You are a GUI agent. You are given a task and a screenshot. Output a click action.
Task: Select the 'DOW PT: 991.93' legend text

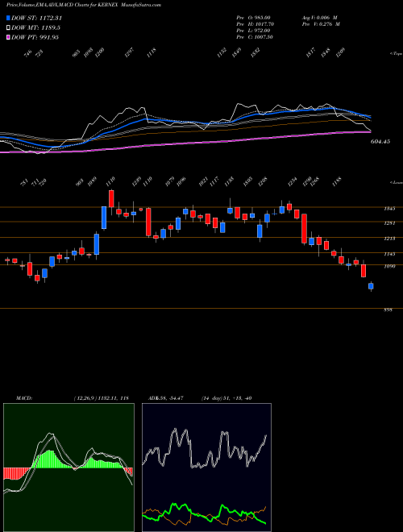click(35, 37)
